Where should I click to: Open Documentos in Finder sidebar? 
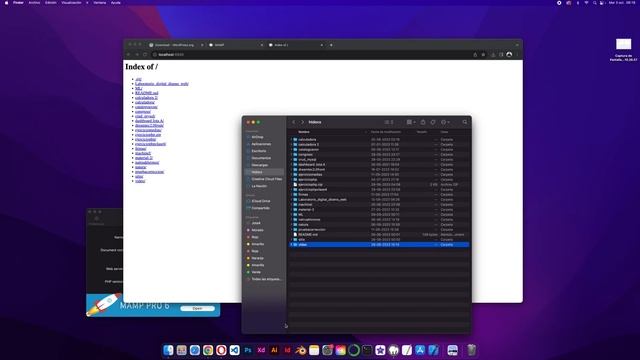[x=261, y=158]
